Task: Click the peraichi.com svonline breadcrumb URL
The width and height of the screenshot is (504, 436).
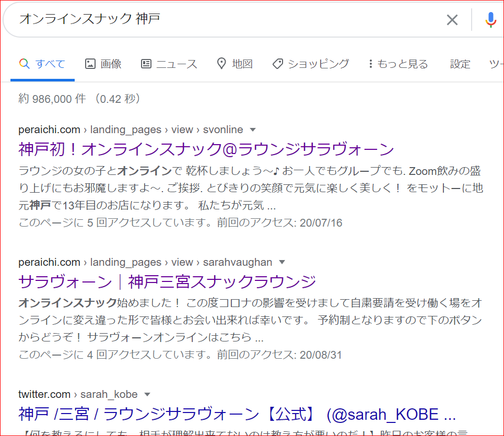Action: [131, 130]
